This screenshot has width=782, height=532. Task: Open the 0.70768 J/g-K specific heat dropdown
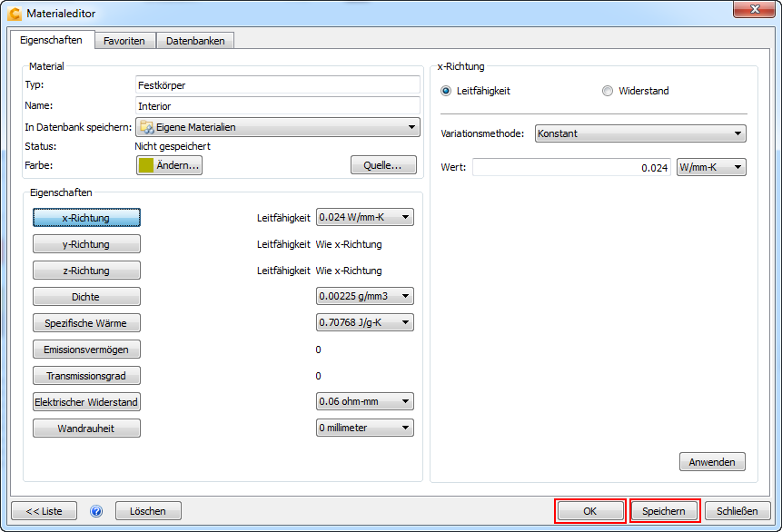pyautogui.click(x=364, y=322)
